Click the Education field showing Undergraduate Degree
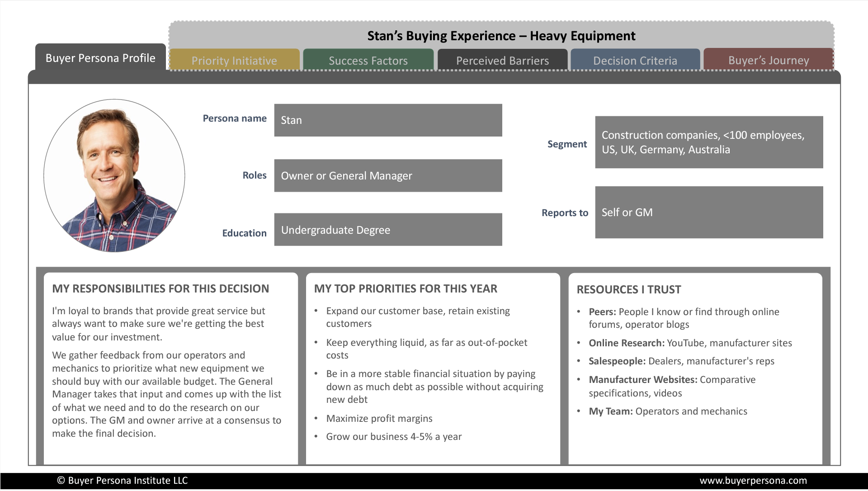868x491 pixels. coord(388,229)
